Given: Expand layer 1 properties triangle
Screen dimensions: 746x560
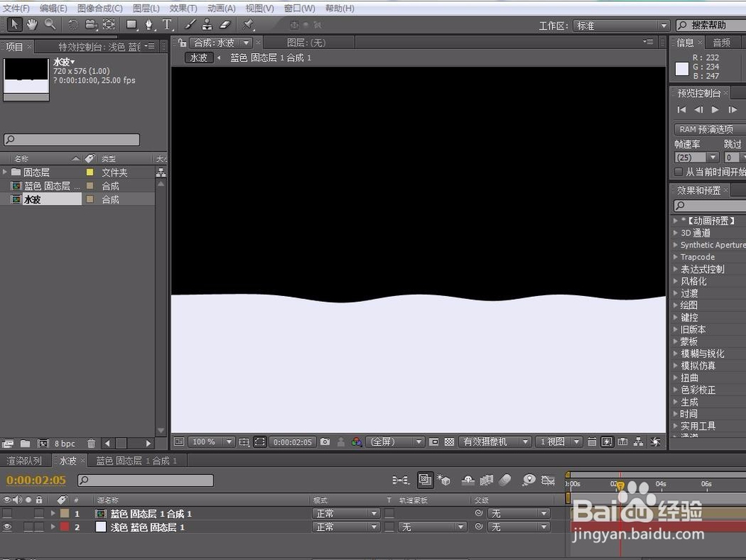Looking at the screenshot, I should pos(53,514).
